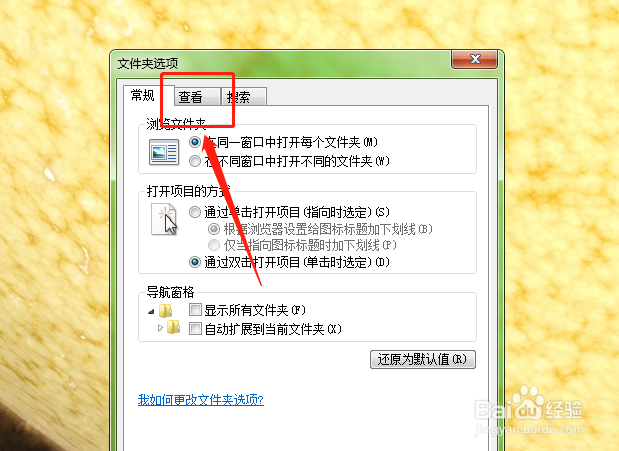Expand the hollow triangle beside lower folder
Image resolution: width=619 pixels, height=451 pixels.
160,328
